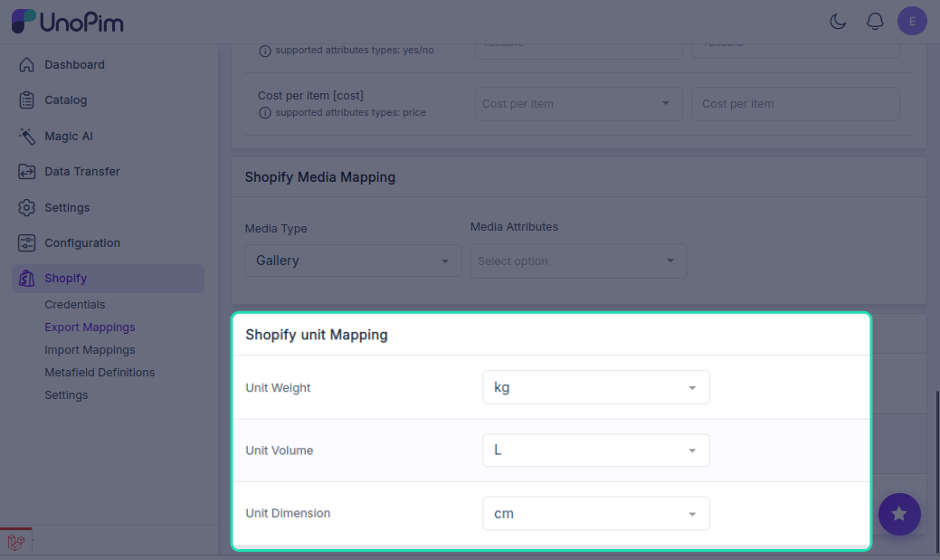Go to Shopify Credentials

click(74, 305)
